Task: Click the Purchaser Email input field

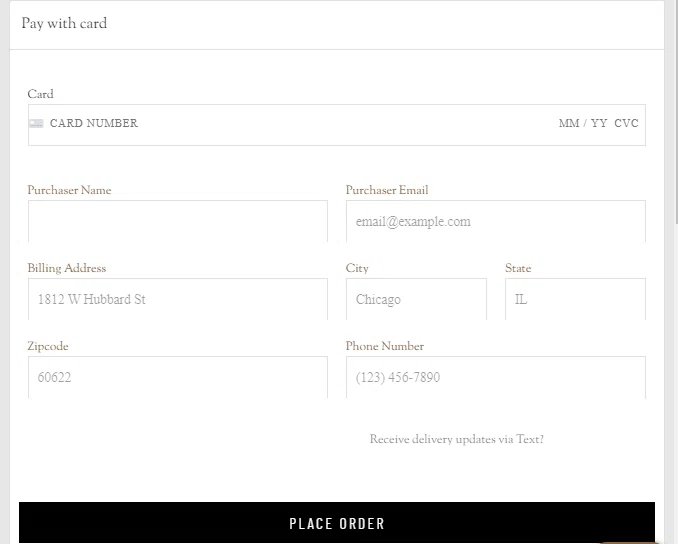Action: (495, 221)
